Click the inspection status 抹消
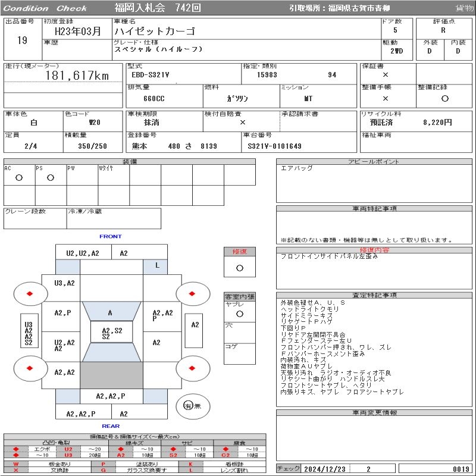This screenshot has width=476, height=476. (152, 123)
